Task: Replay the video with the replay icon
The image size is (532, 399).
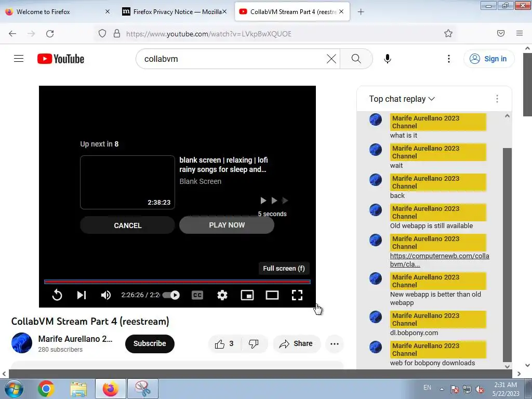Action: [57, 295]
